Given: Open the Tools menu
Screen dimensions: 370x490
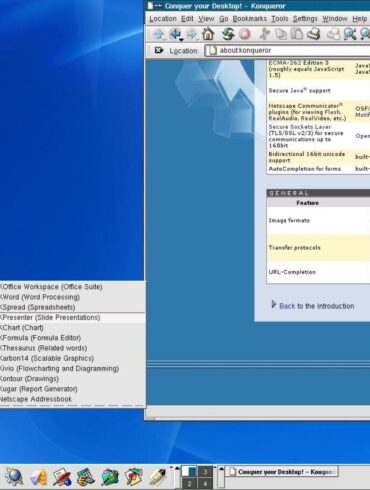Looking at the screenshot, I should [x=279, y=19].
